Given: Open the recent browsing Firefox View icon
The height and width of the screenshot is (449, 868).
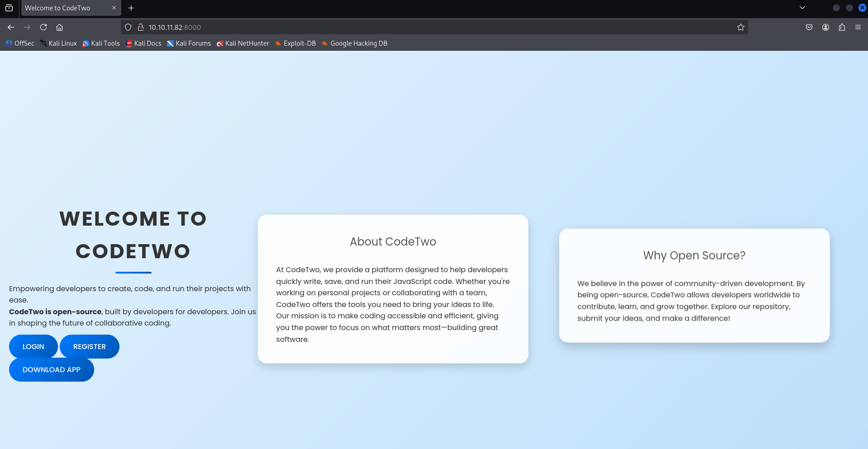Looking at the screenshot, I should pyautogui.click(x=9, y=8).
